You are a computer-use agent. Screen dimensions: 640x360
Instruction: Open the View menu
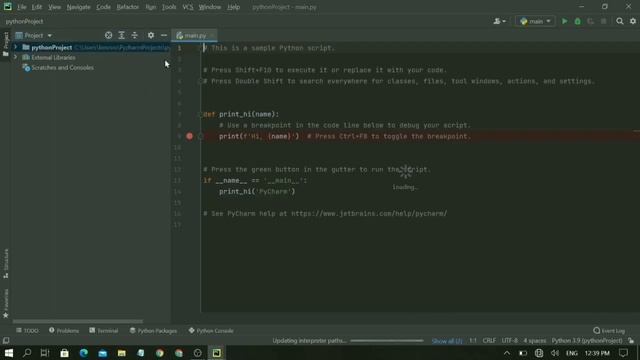[x=54, y=7]
